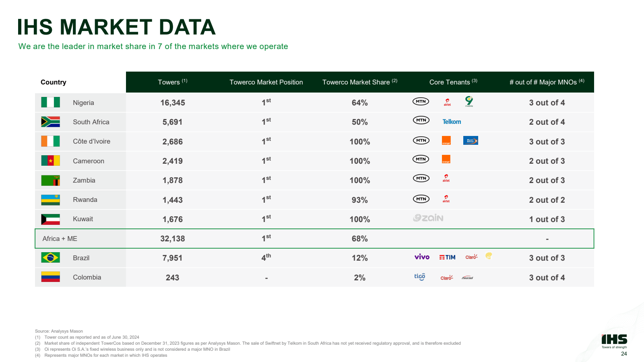
Task: Click the Claro logo in Colombia row
Action: (447, 278)
